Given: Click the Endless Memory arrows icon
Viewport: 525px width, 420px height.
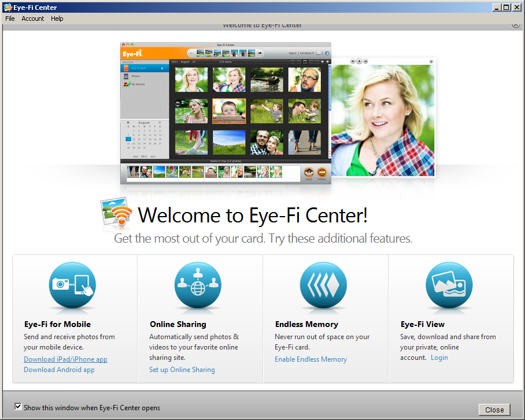Looking at the screenshot, I should pyautogui.click(x=323, y=285).
